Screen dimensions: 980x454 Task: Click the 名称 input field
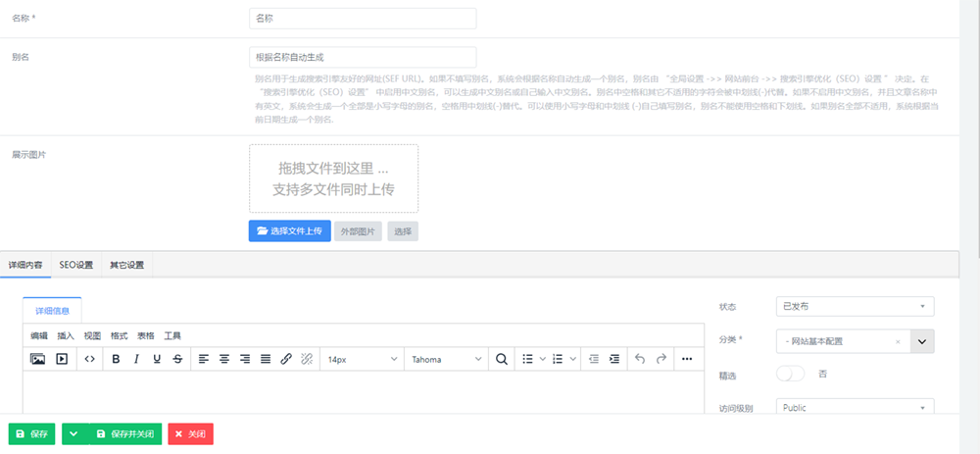pyautogui.click(x=363, y=19)
